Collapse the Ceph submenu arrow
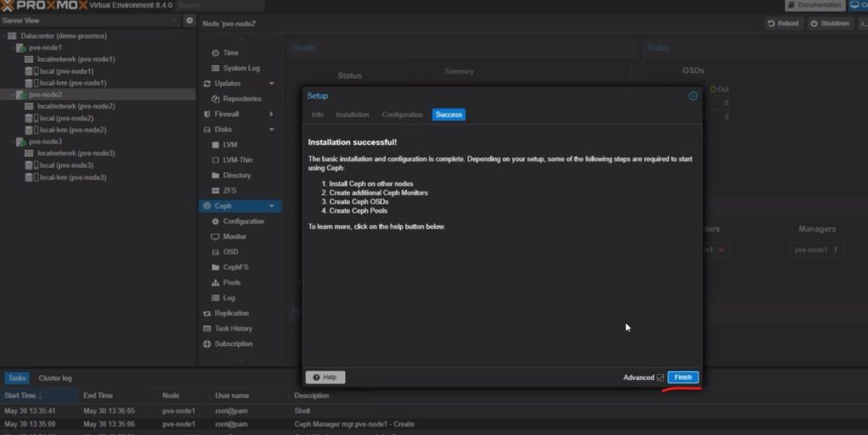Viewport: 868px width, 435px height. click(271, 206)
